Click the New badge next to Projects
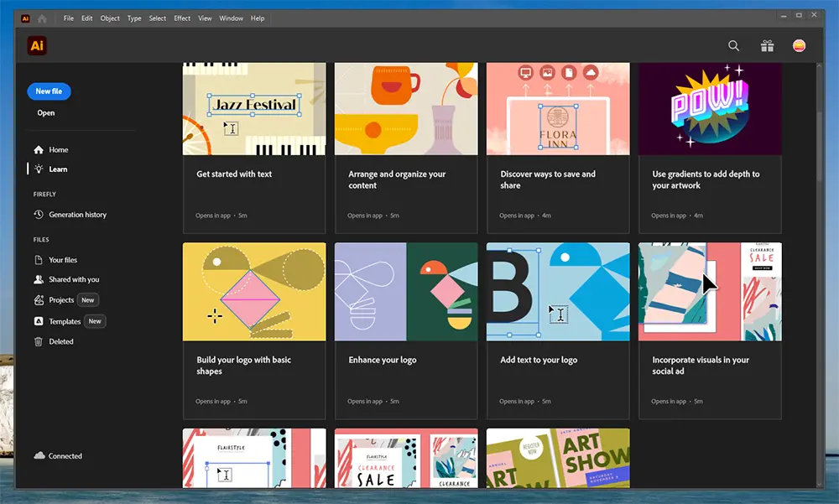Image resolution: width=839 pixels, height=504 pixels. [88, 300]
